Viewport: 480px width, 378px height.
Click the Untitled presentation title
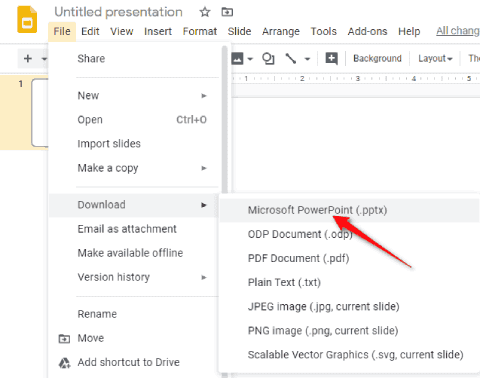[x=118, y=12]
